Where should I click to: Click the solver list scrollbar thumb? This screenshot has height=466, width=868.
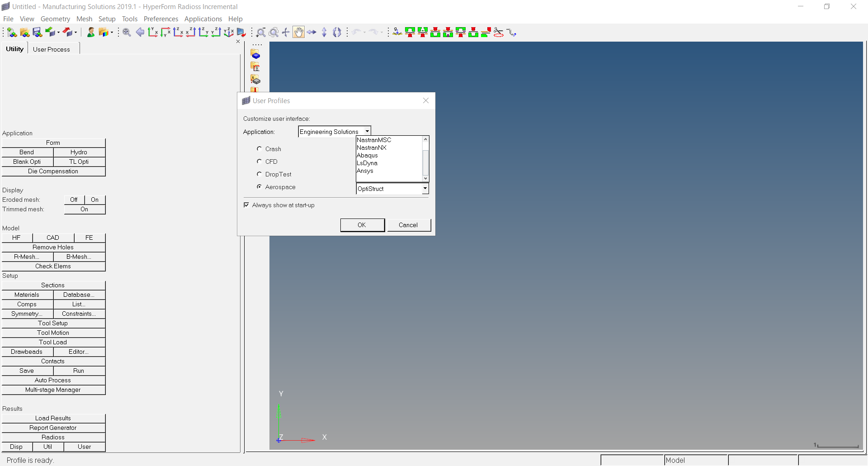click(x=425, y=163)
